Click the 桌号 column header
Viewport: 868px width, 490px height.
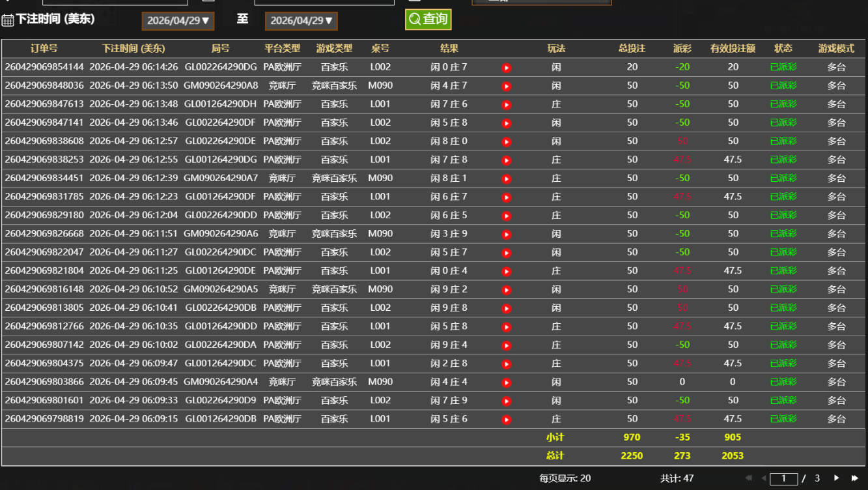(x=380, y=49)
